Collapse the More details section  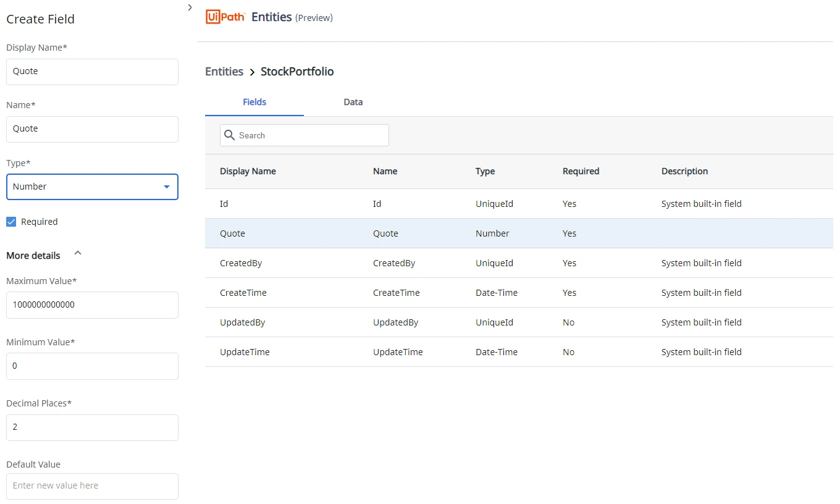click(78, 253)
